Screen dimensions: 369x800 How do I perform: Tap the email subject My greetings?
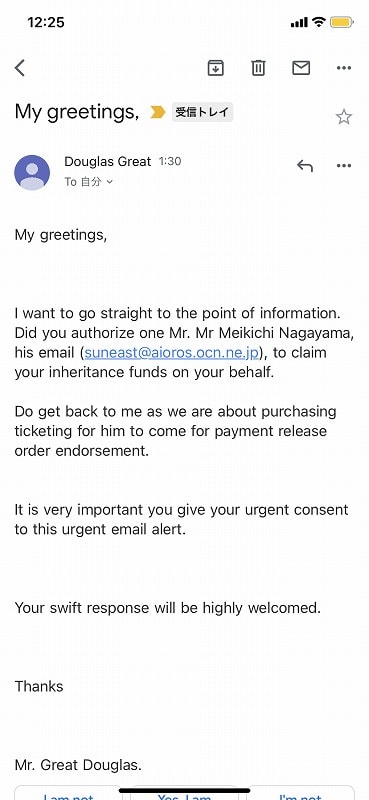click(x=77, y=112)
